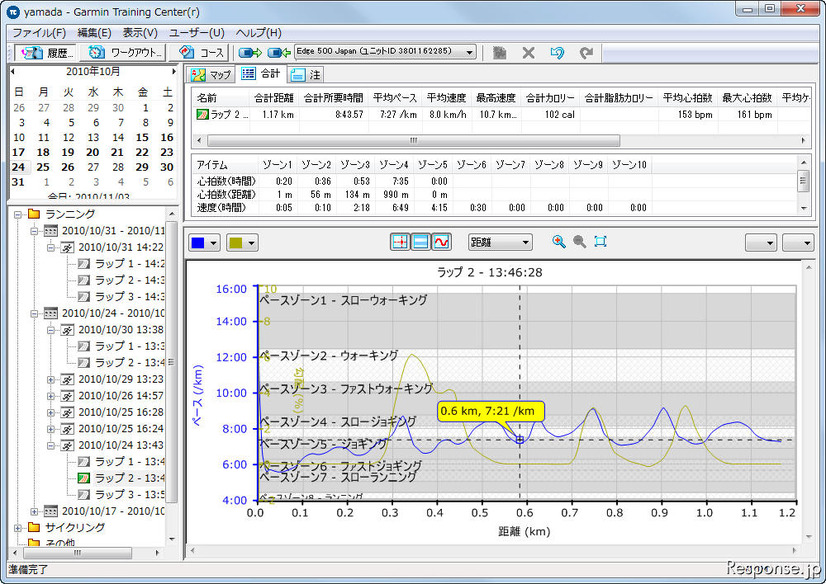Open the 編集(E) menu
This screenshot has height=584, width=826.
click(94, 33)
